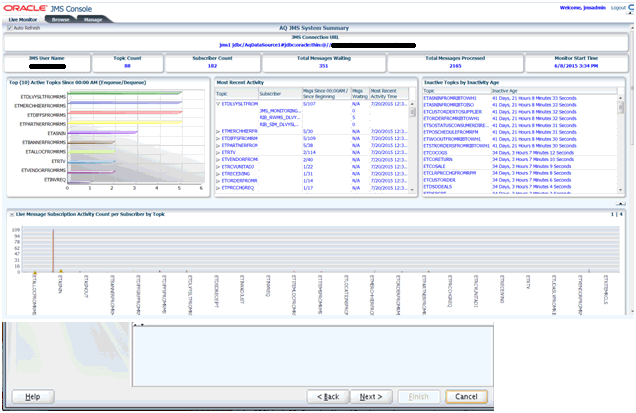Viewport: 636px width, 413px height.
Task: Toggle the Auto Refresh checkbox
Action: pyautogui.click(x=11, y=29)
